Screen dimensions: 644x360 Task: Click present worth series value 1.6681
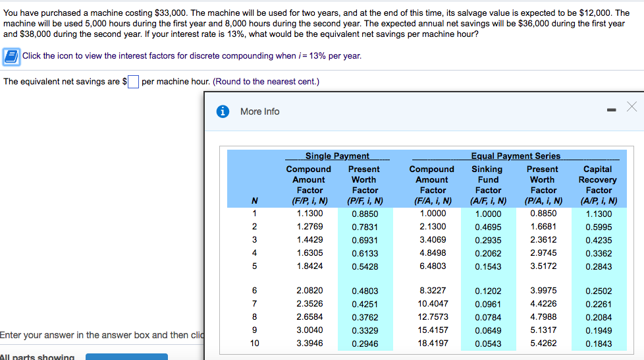(x=543, y=227)
